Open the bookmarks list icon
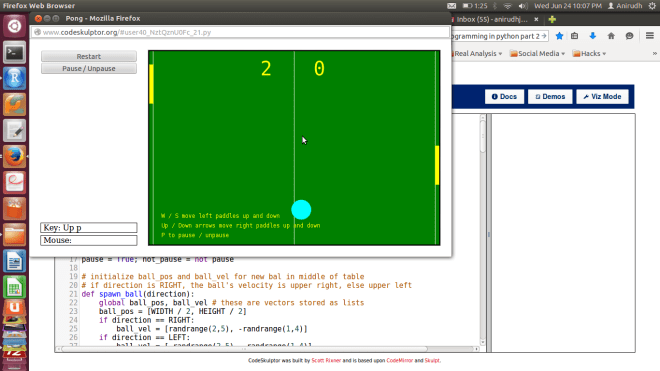 tap(575, 36)
